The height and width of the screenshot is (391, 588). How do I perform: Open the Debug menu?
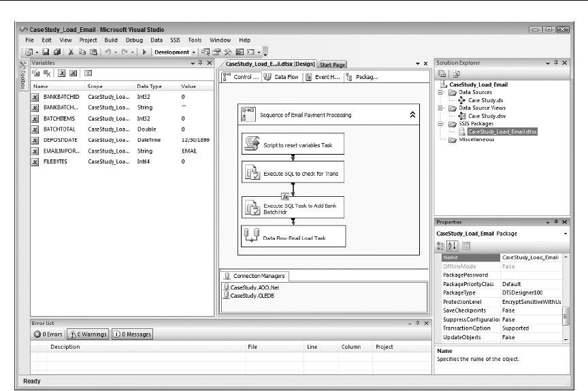pos(134,40)
